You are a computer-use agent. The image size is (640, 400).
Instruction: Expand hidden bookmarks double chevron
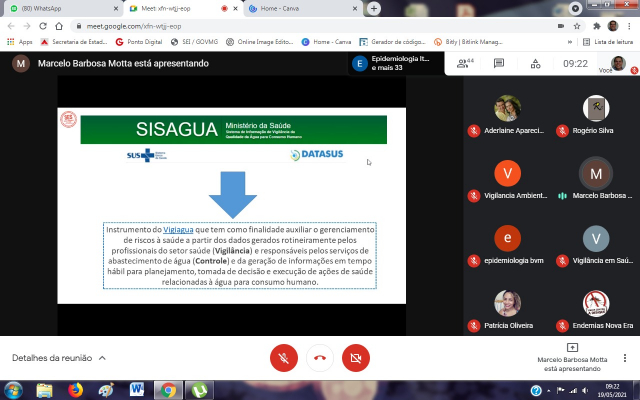(x=570, y=42)
